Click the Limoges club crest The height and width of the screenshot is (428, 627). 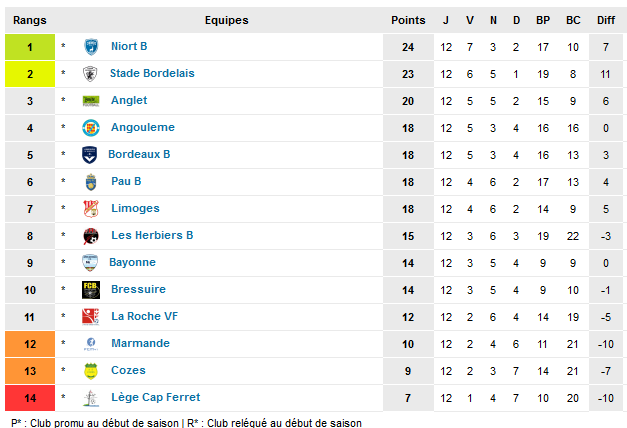(91, 209)
